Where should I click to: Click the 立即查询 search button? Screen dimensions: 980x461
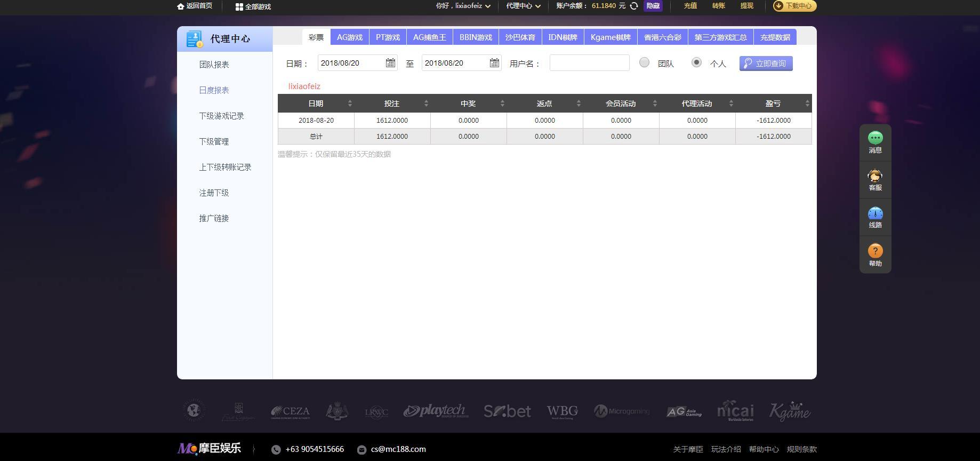pyautogui.click(x=766, y=63)
